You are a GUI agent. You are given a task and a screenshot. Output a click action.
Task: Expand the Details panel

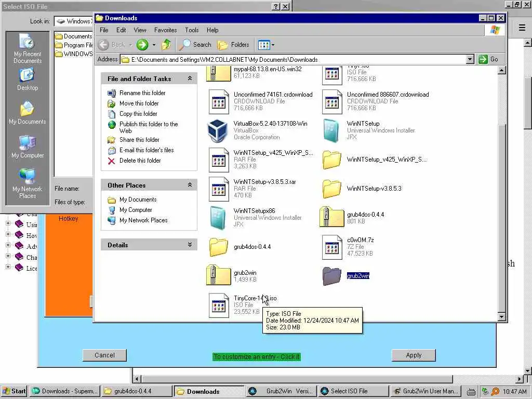(x=190, y=245)
